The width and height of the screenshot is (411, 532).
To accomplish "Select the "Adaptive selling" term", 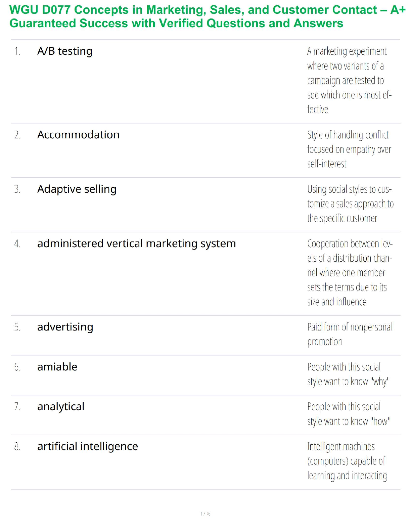I will [77, 189].
